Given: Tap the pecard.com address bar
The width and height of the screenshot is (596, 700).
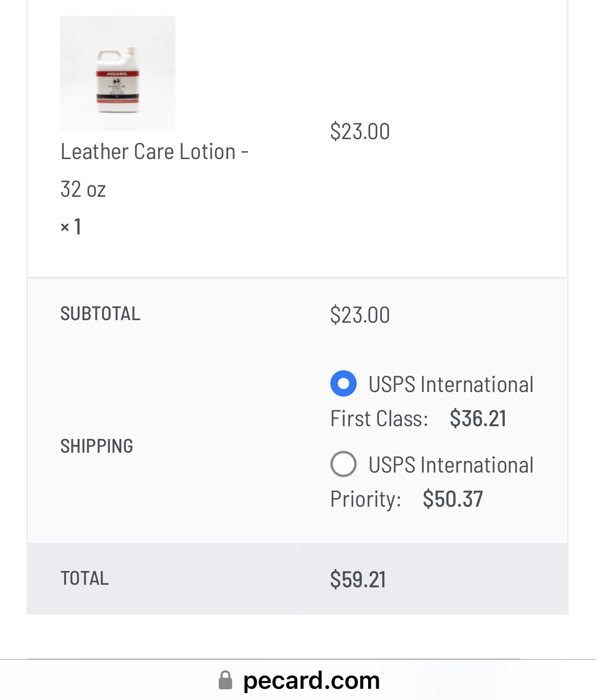Looking at the screenshot, I should pos(298,680).
